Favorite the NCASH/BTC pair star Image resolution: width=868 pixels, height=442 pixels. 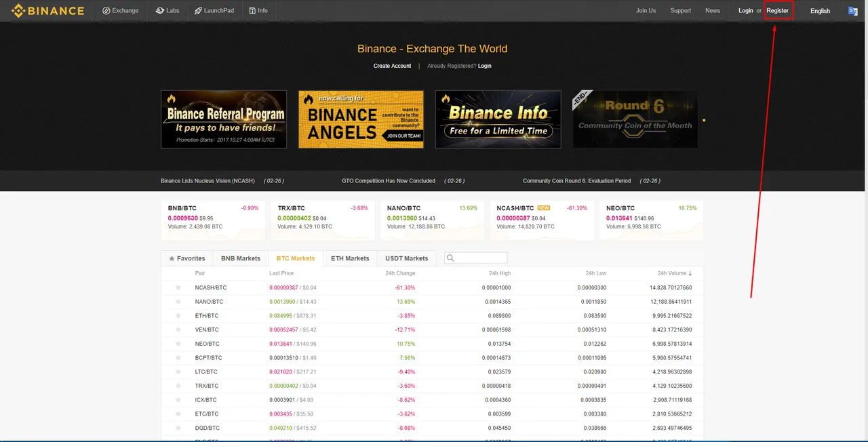tap(178, 287)
